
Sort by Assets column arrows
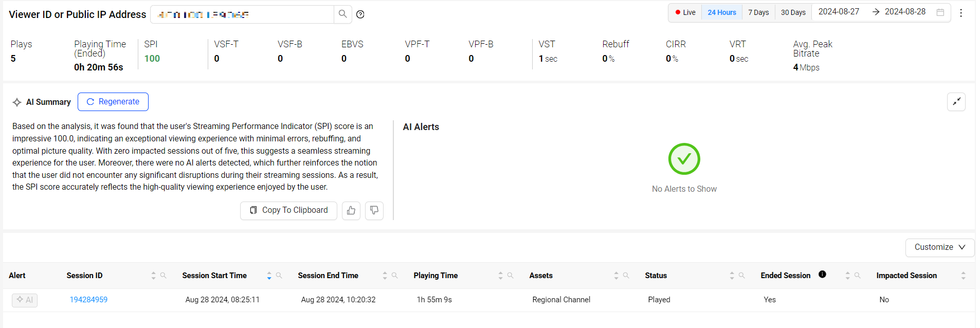click(616, 276)
